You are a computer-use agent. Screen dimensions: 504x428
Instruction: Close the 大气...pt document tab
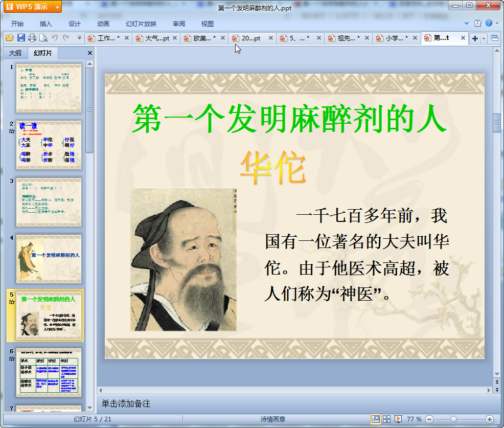coord(175,38)
